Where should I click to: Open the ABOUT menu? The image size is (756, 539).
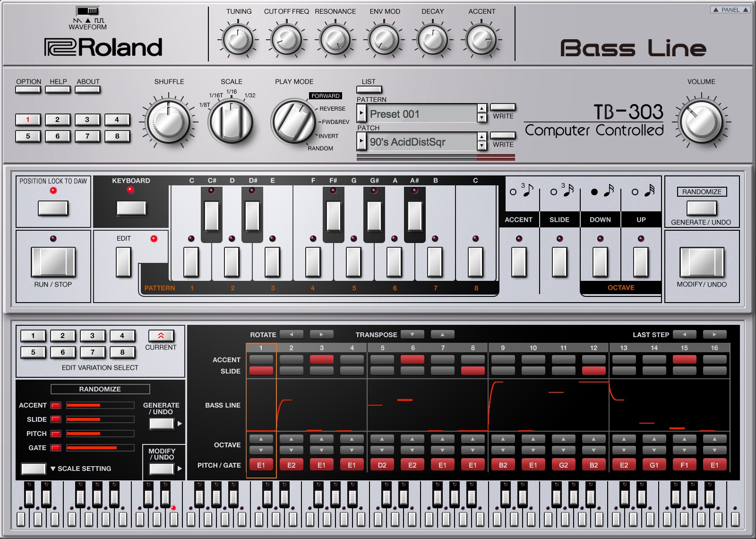point(88,89)
